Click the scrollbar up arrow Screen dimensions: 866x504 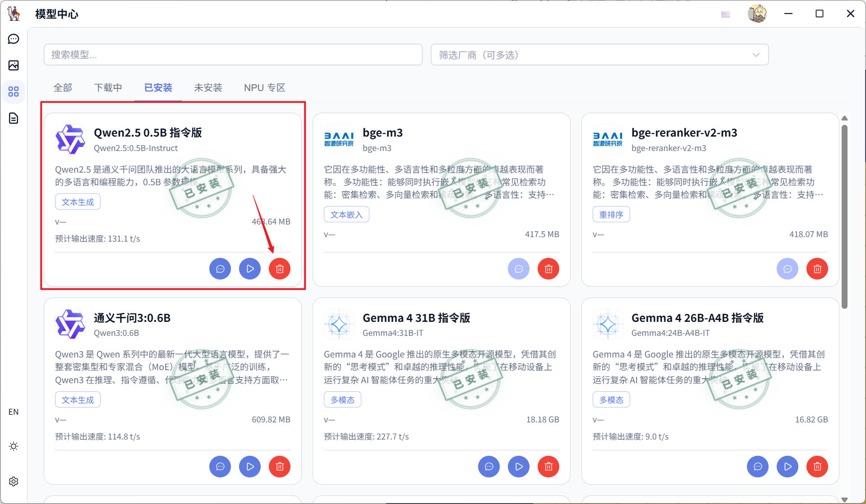[845, 118]
